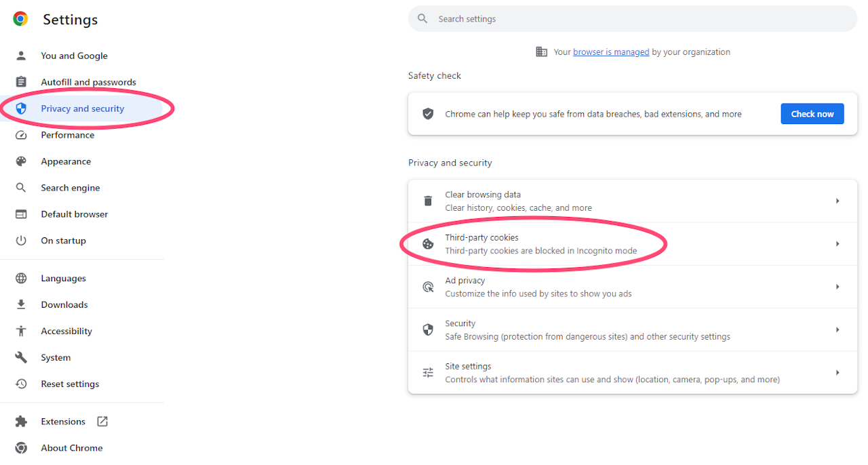Click the Ad privacy icon
Screen dimensions: 868x465
point(428,287)
